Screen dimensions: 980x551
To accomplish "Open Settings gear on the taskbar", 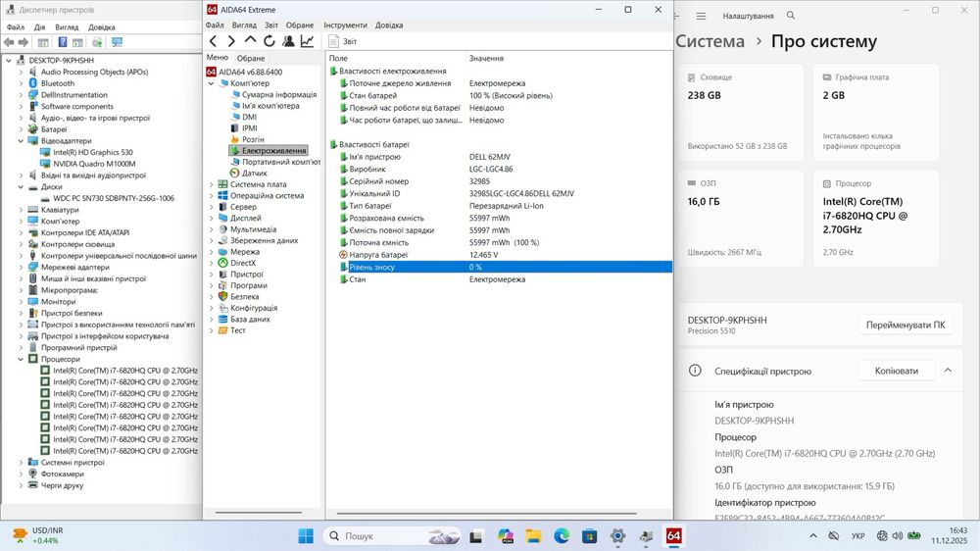I will (x=617, y=536).
